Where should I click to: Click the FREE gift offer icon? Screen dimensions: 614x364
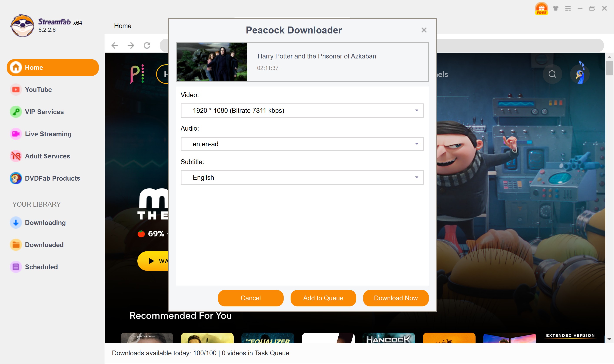pyautogui.click(x=541, y=9)
